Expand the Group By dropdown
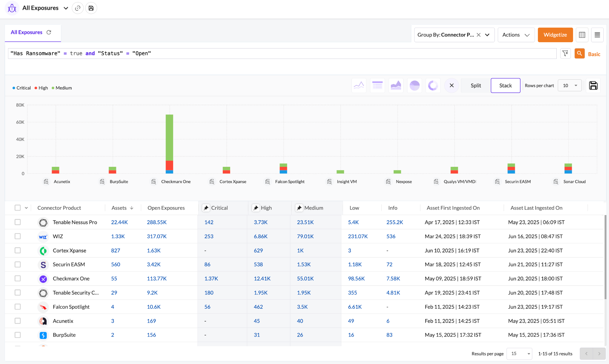The image size is (609, 364). (487, 35)
